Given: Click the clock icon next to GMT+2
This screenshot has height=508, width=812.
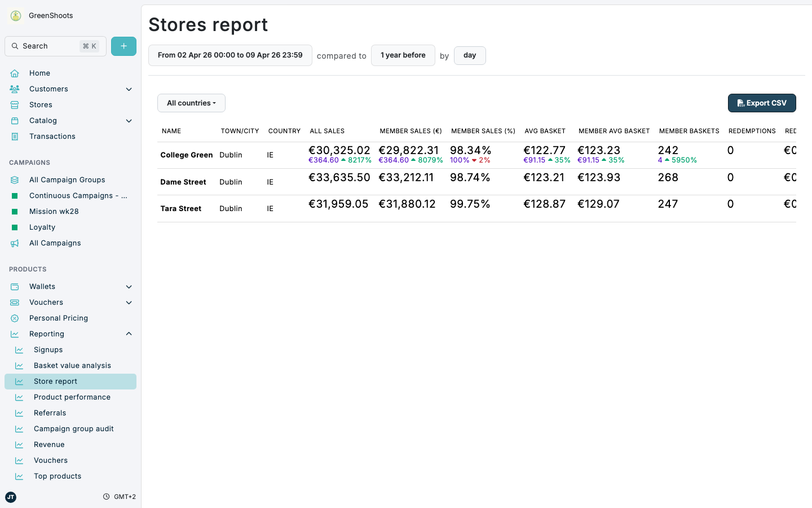Looking at the screenshot, I should 106,496.
